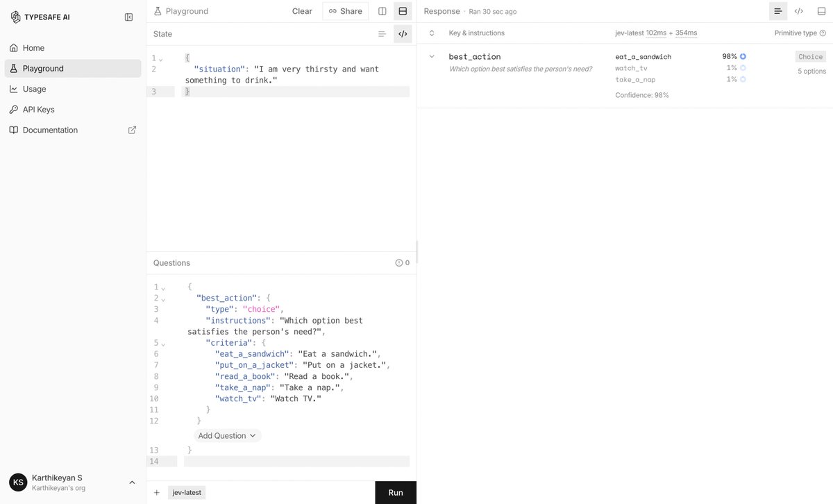Fold line 1 in the Questions editor
Image resolution: width=833 pixels, height=504 pixels.
(x=163, y=287)
